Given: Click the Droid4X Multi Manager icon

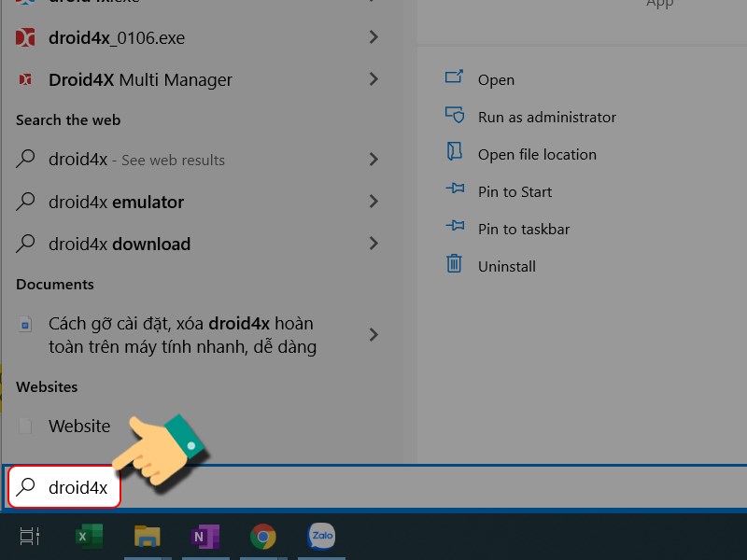Looking at the screenshot, I should click(26, 80).
